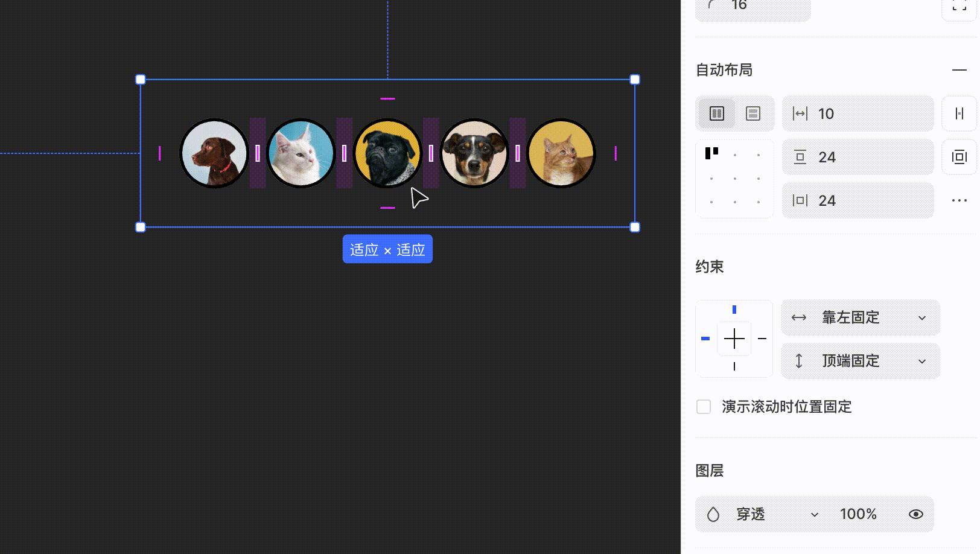Click spacing handle between labrador and white cat
980x554 pixels.
pos(258,153)
